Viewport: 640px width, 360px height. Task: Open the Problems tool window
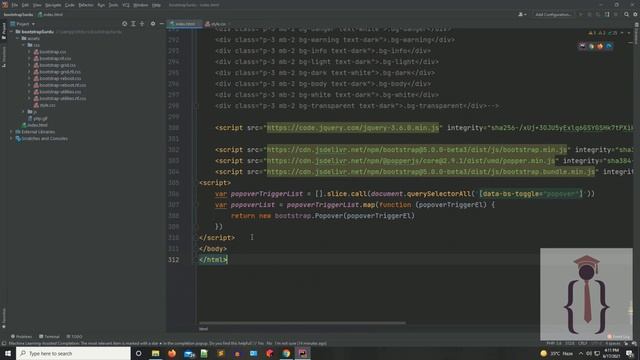[21, 336]
